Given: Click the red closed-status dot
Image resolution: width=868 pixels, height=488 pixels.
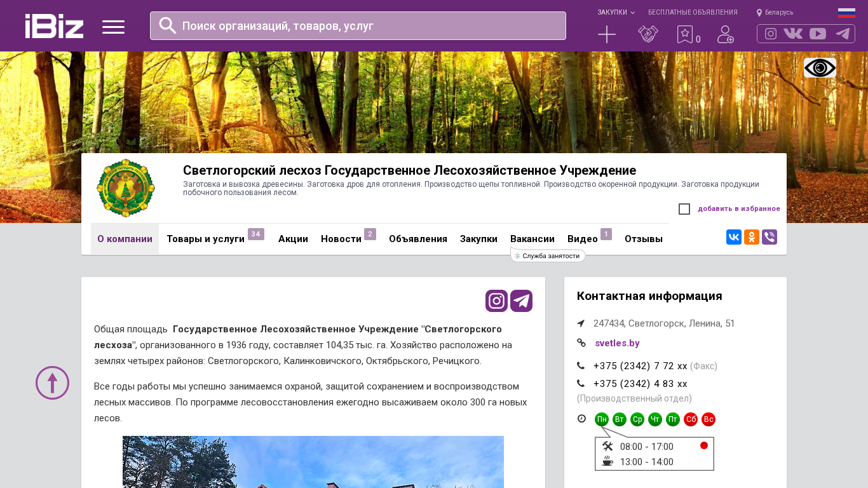Looking at the screenshot, I should [704, 445].
